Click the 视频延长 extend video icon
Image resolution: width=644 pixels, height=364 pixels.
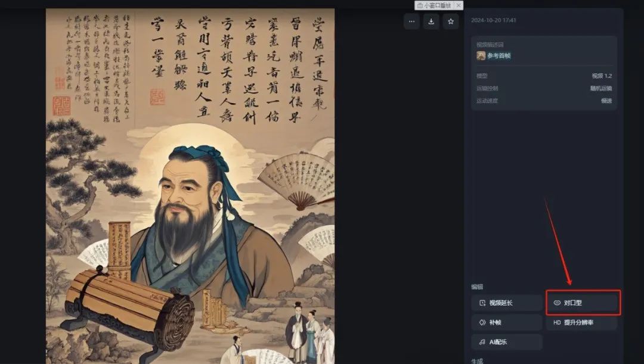coord(482,303)
